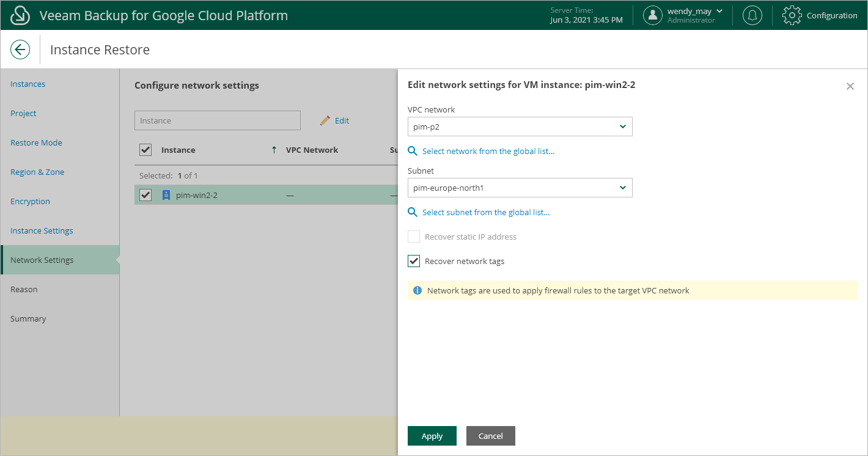Click the pim-win2-2 instance icon
The width and height of the screenshot is (868, 456).
(x=166, y=195)
